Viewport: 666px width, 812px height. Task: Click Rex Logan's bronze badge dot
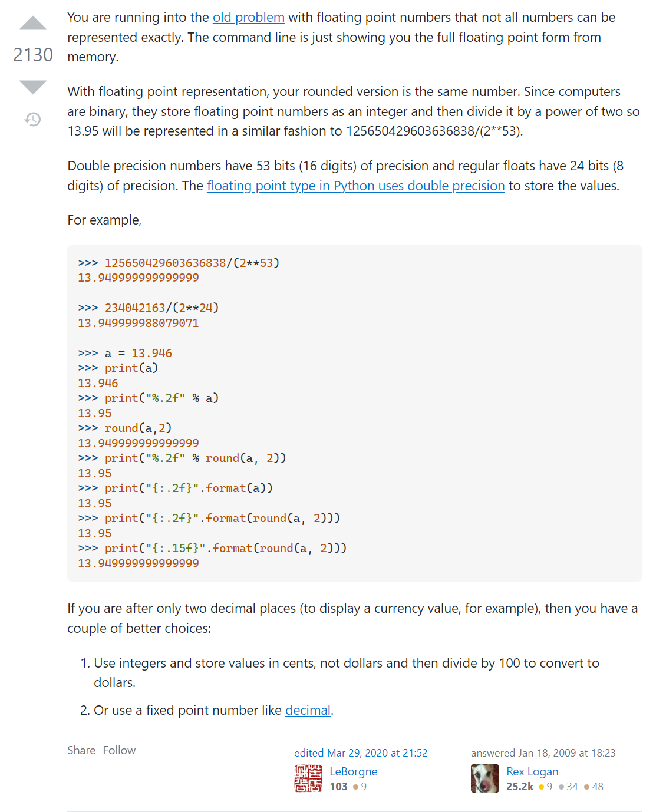point(586,787)
